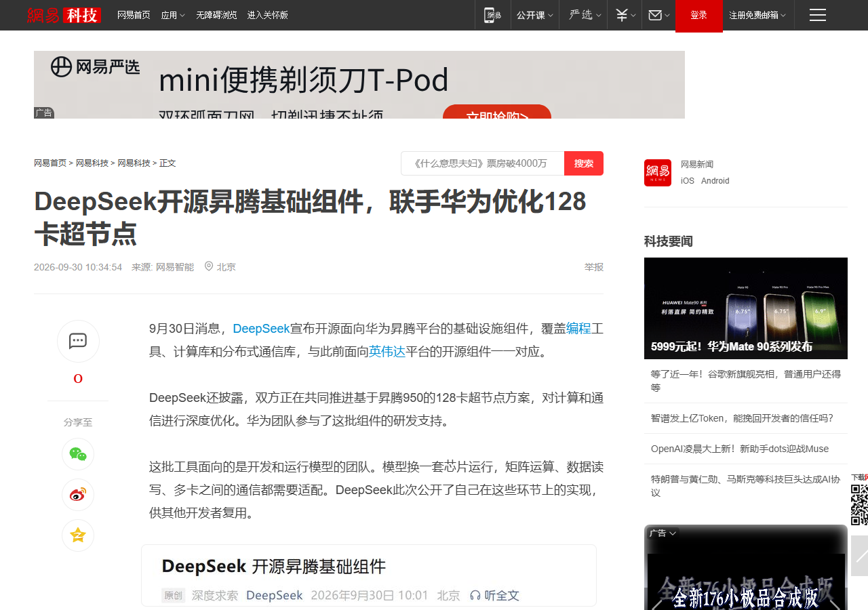
Task: Open the OpenAI凌晨大上新 news headline
Action: [740, 449]
